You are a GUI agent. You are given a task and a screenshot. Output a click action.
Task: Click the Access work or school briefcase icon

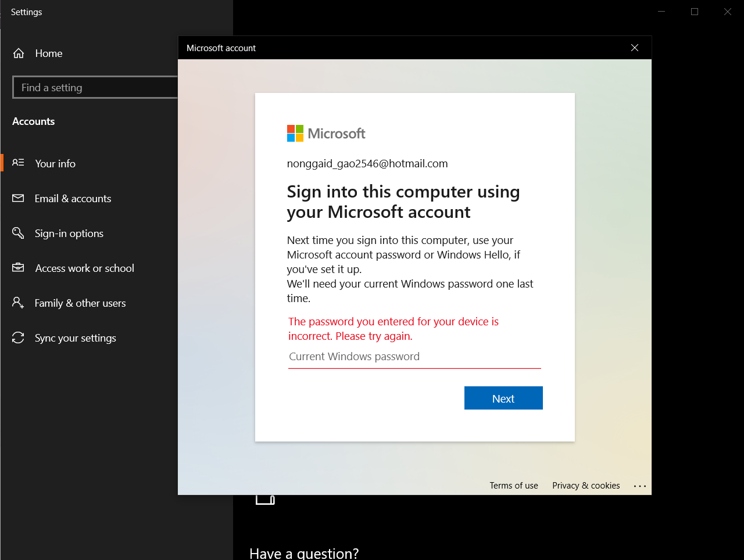pyautogui.click(x=18, y=268)
